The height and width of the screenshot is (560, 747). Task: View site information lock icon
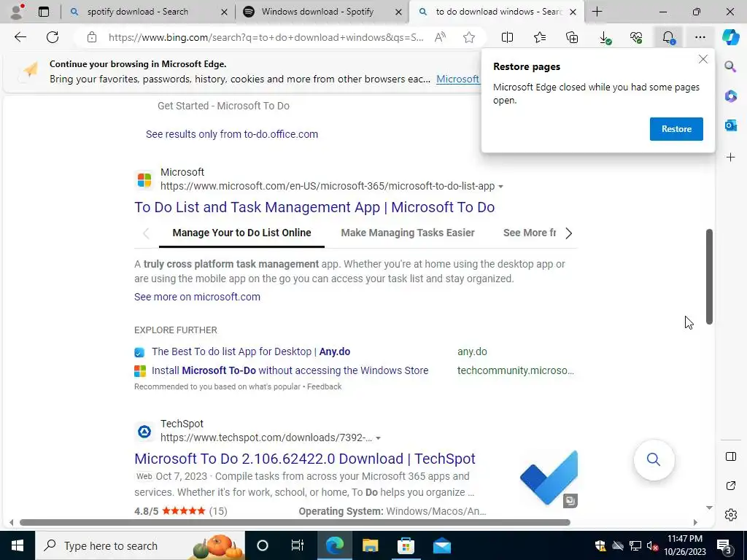(x=92, y=37)
